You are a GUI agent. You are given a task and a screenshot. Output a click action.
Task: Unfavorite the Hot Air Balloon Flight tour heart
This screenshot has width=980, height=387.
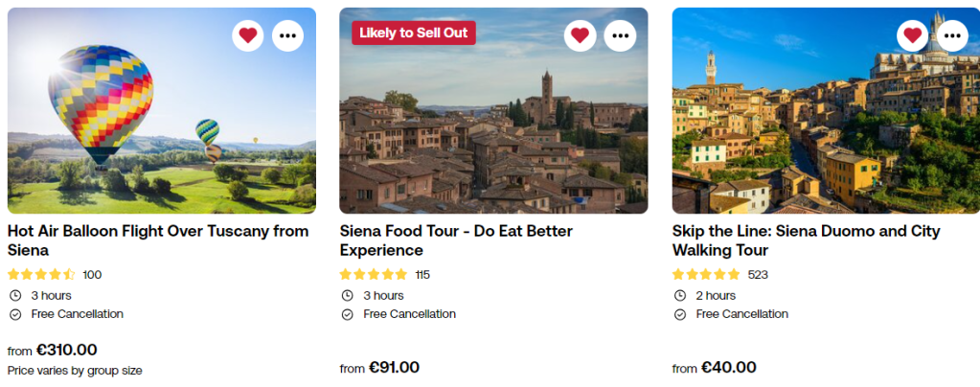click(248, 35)
